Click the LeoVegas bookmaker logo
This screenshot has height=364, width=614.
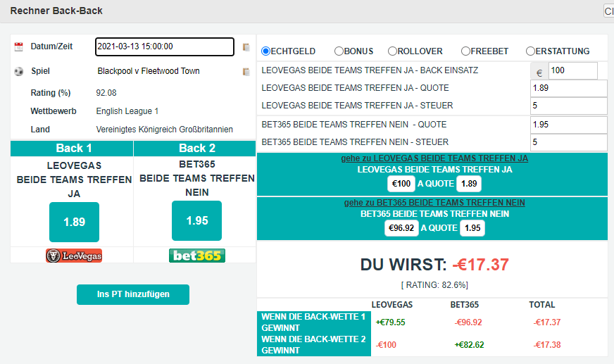coord(74,256)
